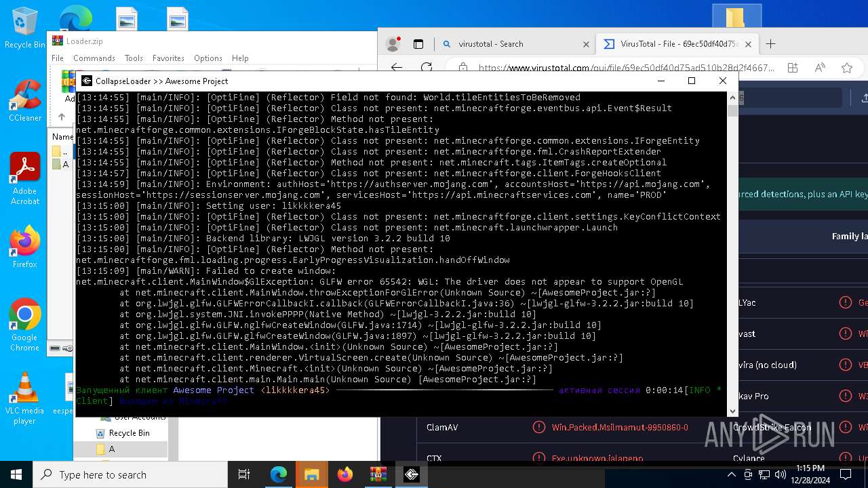Click ClamAV vendor name
Screen dimensions: 868x488
tap(442, 428)
